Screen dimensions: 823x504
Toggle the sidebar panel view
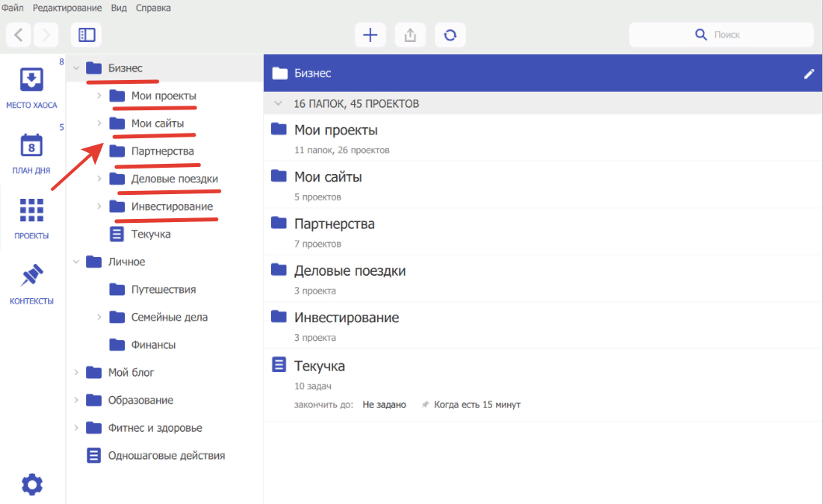tap(85, 34)
